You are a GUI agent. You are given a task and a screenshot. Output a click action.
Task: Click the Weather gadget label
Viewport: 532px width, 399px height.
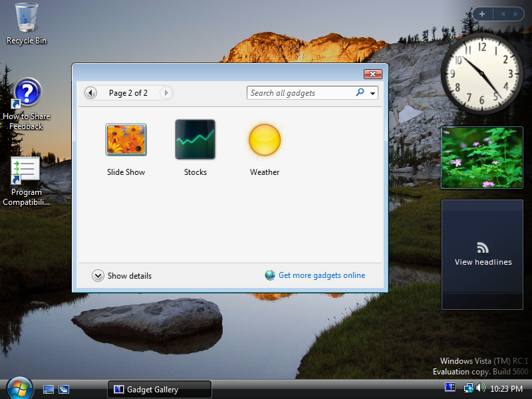[265, 172]
